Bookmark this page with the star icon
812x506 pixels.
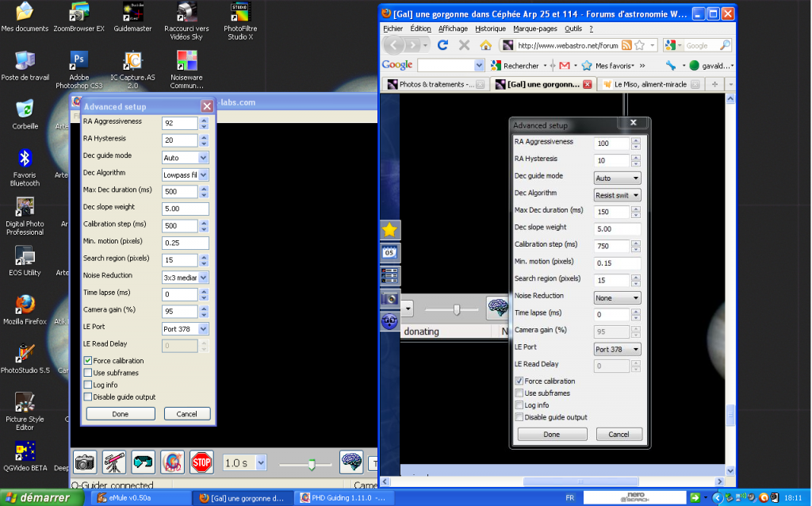pos(640,45)
